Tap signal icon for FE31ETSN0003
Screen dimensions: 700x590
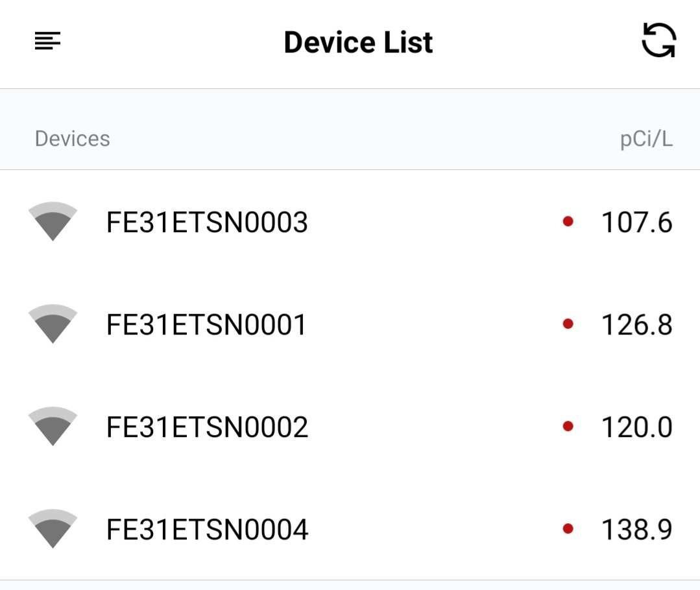pos(53,221)
